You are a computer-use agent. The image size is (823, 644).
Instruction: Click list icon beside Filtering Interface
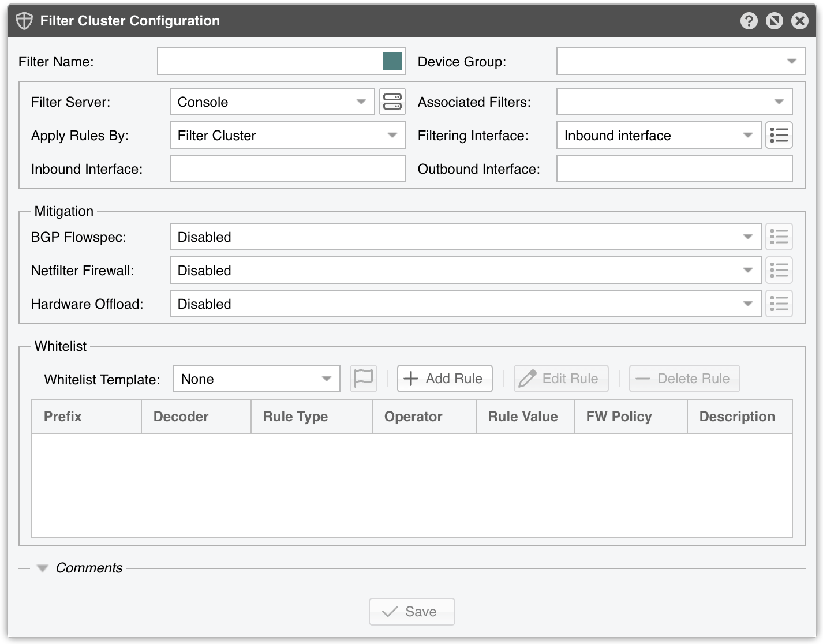point(779,135)
